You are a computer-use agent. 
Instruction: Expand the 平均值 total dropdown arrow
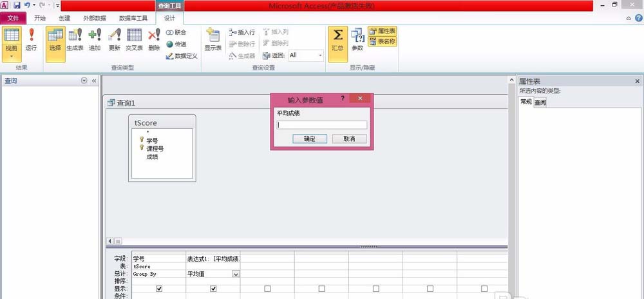[236, 274]
